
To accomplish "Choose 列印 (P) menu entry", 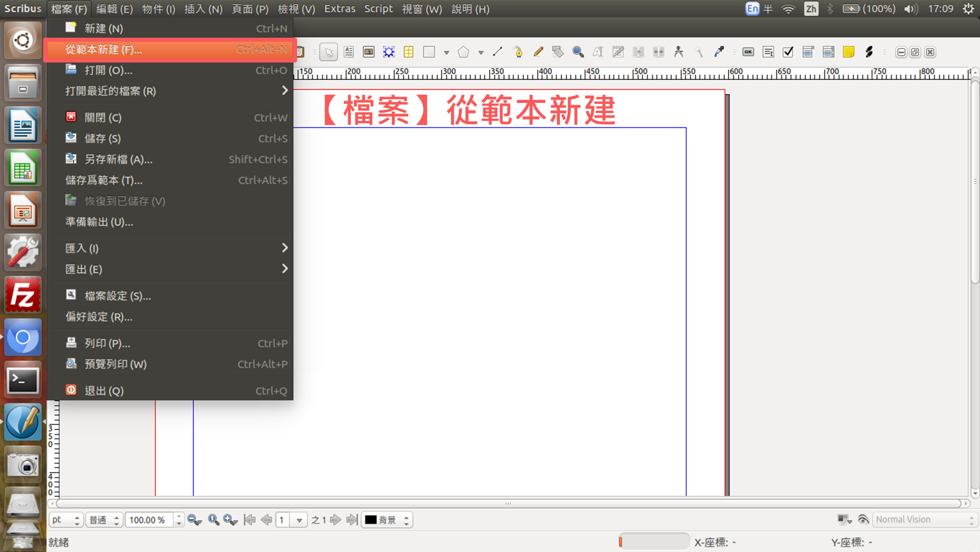I will click(170, 343).
